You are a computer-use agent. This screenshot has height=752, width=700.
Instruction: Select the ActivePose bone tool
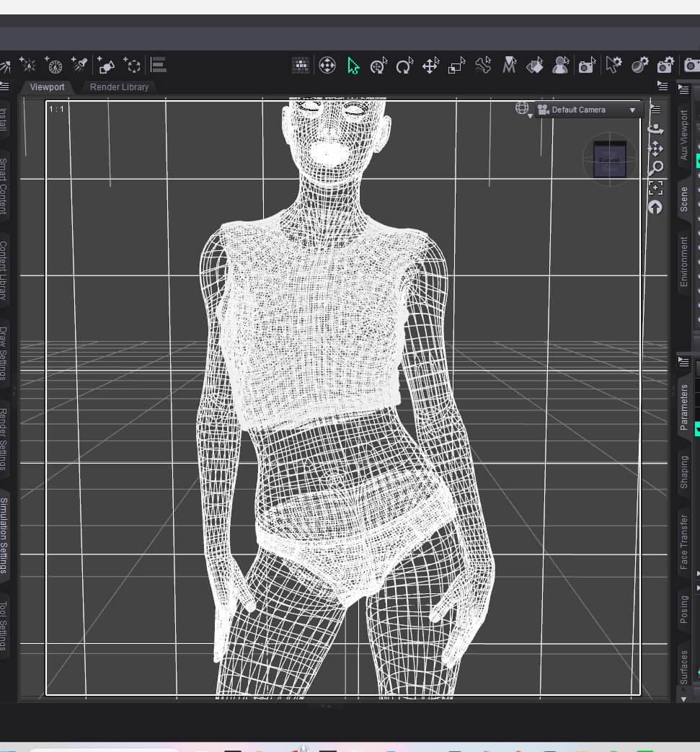point(483,65)
